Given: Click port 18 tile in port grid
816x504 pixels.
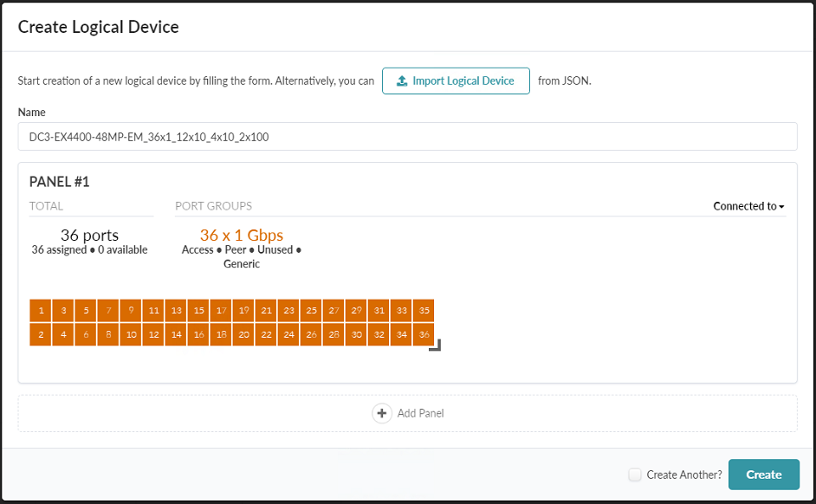Looking at the screenshot, I should click(221, 334).
